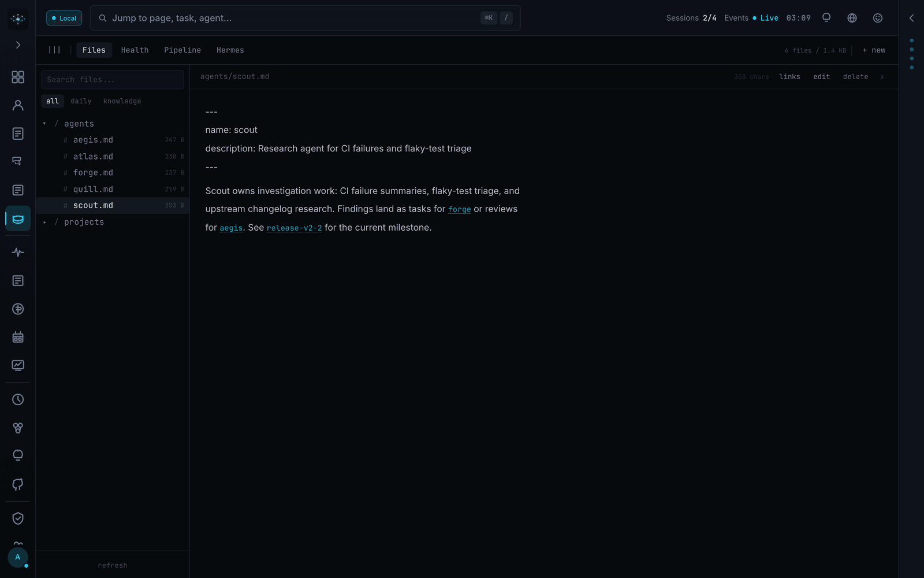
Task: Open the activity pulse icon in sidebar
Action: [18, 253]
